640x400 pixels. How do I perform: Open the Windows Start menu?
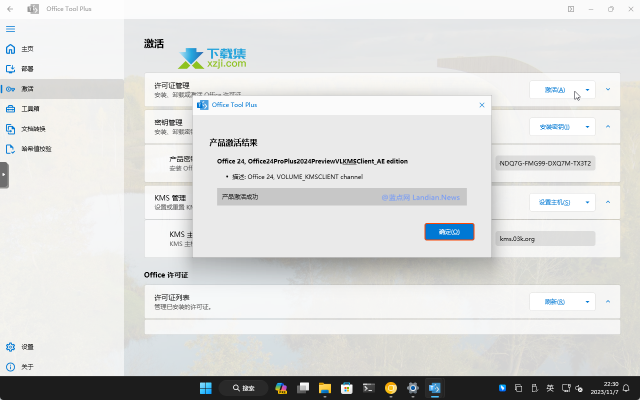point(206,388)
